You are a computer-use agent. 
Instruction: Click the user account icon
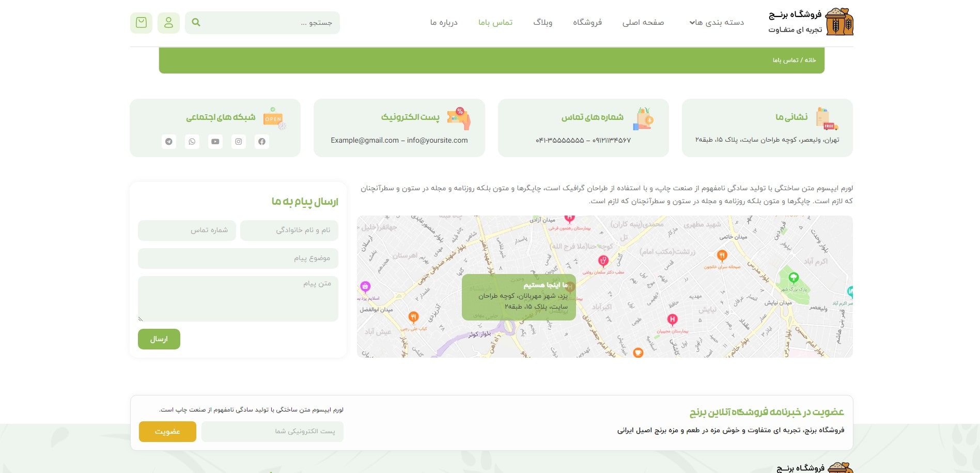pyautogui.click(x=168, y=23)
